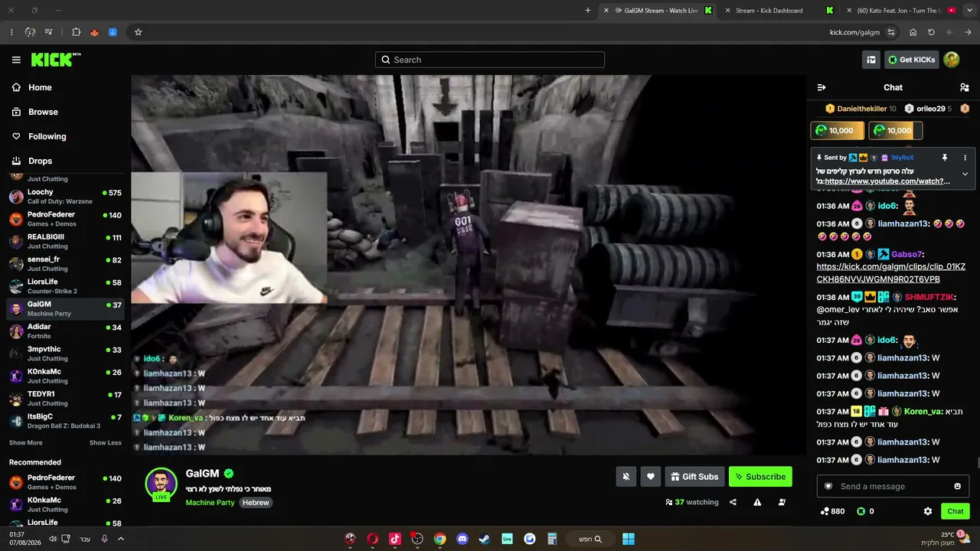Open the YouTube link in pinned message

[x=887, y=181]
